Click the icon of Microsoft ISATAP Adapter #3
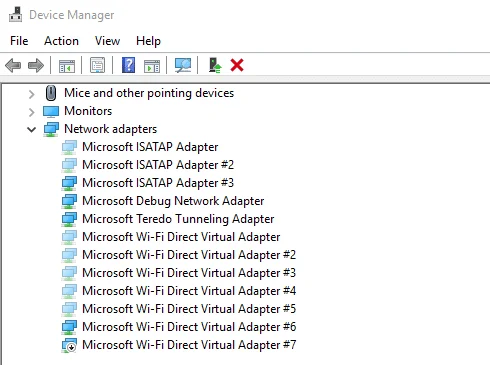 coord(69,183)
